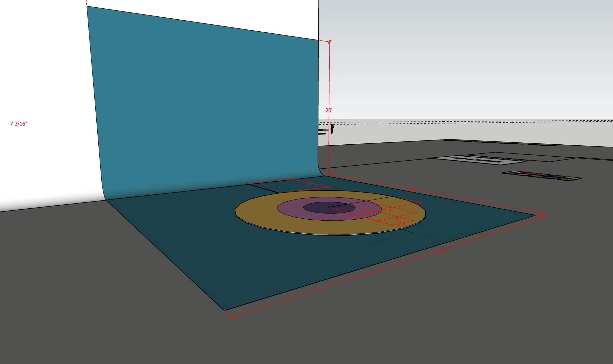Click the 9' radius dimension text
The image size is (613, 364).
click(391, 209)
